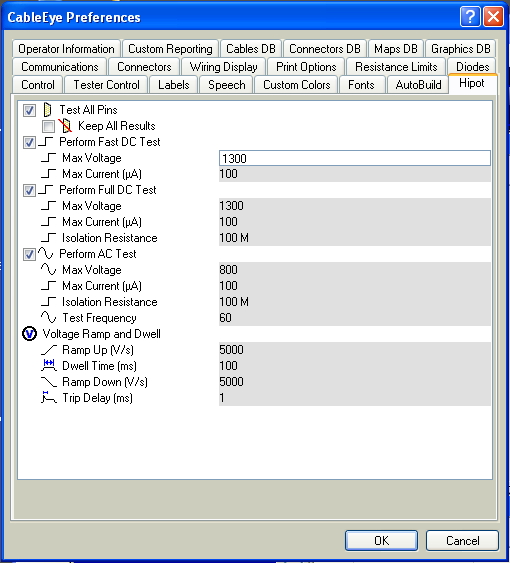
Task: Select the Resistance Limits tab
Action: 396,67
